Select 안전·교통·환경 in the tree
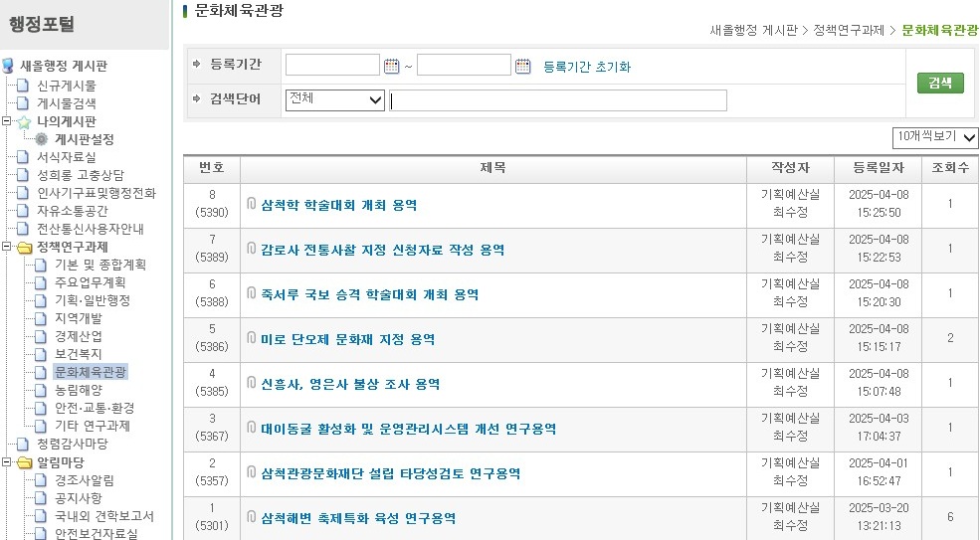 tap(95, 408)
